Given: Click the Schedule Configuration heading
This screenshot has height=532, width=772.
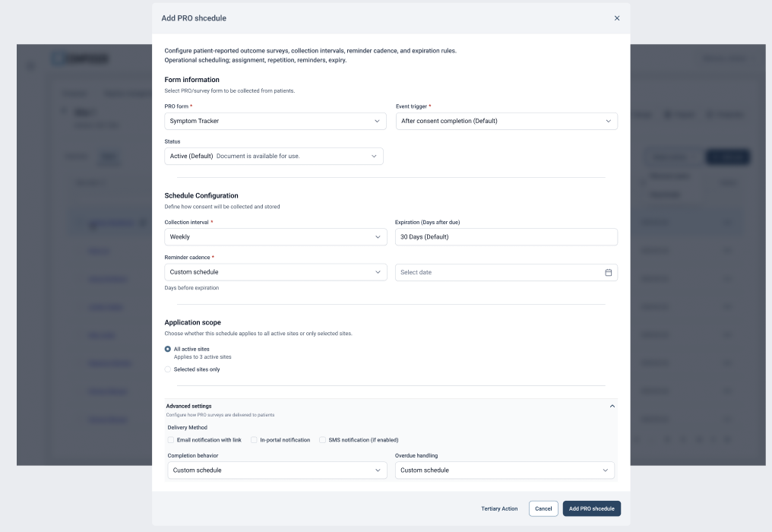Looking at the screenshot, I should 201,195.
